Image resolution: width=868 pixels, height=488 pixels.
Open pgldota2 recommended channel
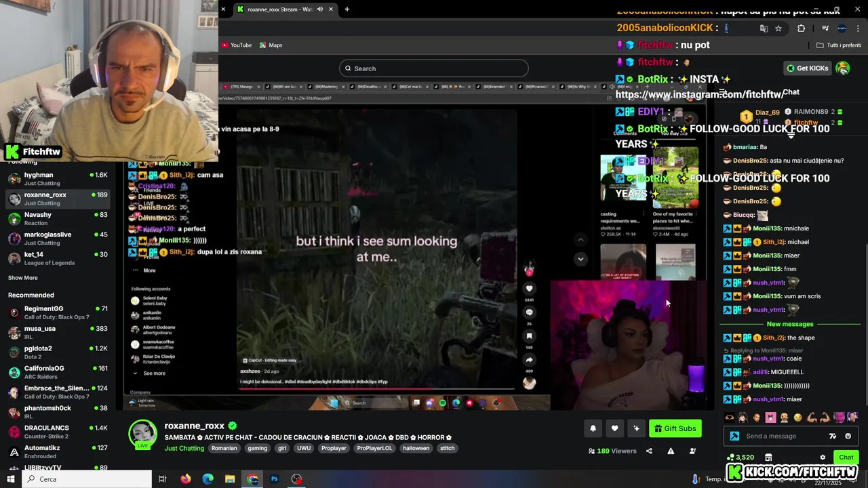58,352
